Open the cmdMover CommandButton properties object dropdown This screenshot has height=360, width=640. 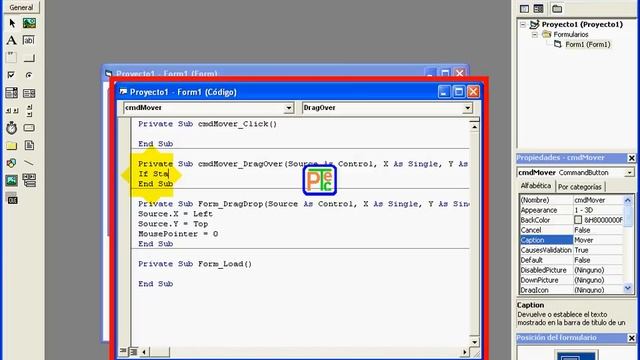coord(629,173)
